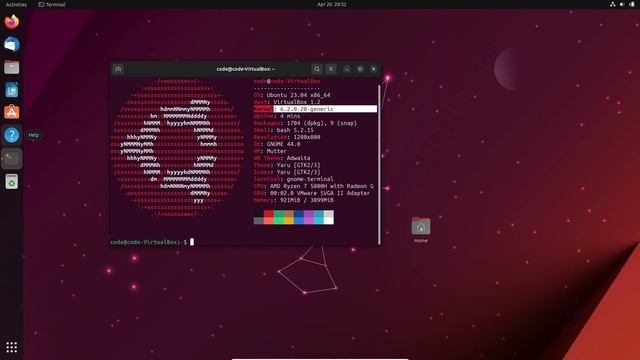640x360 pixels.
Task: Open LibreOffice Writer from the dock
Action: coord(11,90)
